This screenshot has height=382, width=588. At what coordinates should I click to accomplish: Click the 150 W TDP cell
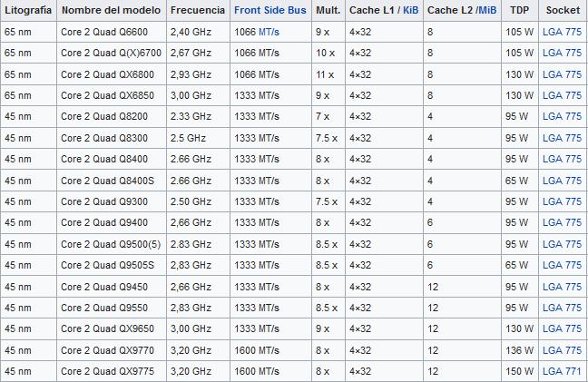click(x=520, y=371)
